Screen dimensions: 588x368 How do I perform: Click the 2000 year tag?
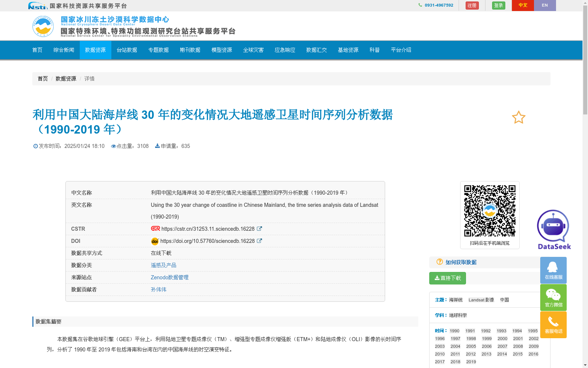(x=502, y=339)
